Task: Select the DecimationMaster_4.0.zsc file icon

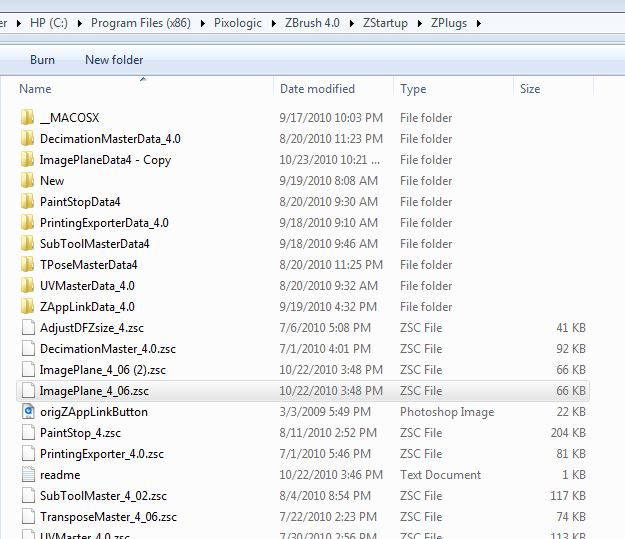Action: click(28, 349)
